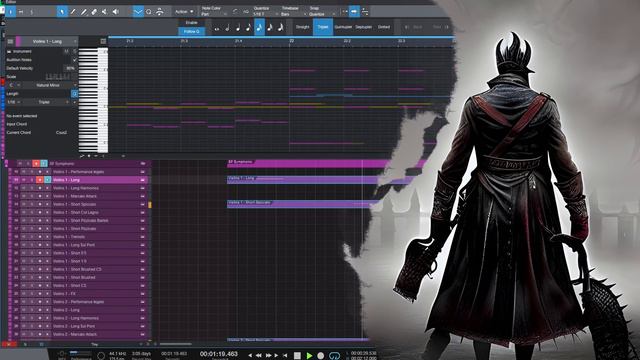The height and width of the screenshot is (360, 640).
Task: Mute the Violins 1 - Performance legato track
Action: (x=24, y=172)
